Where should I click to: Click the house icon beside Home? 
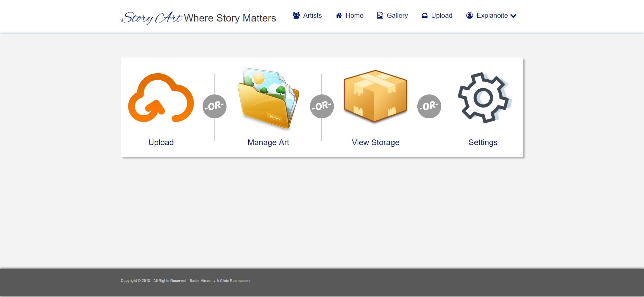(339, 15)
